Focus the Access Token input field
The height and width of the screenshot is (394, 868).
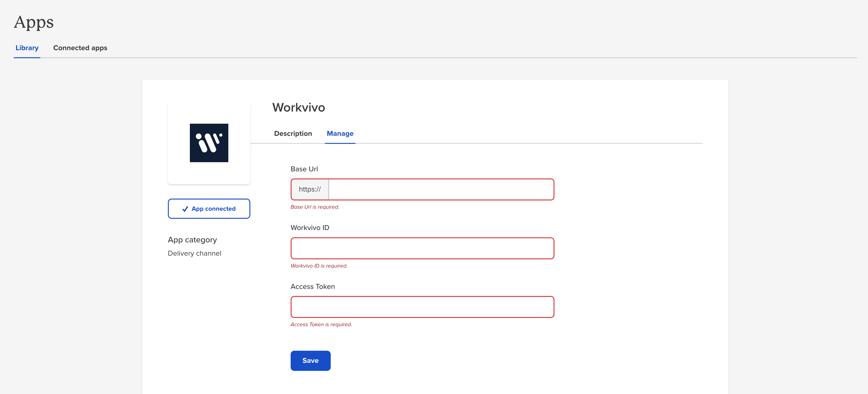pos(422,307)
